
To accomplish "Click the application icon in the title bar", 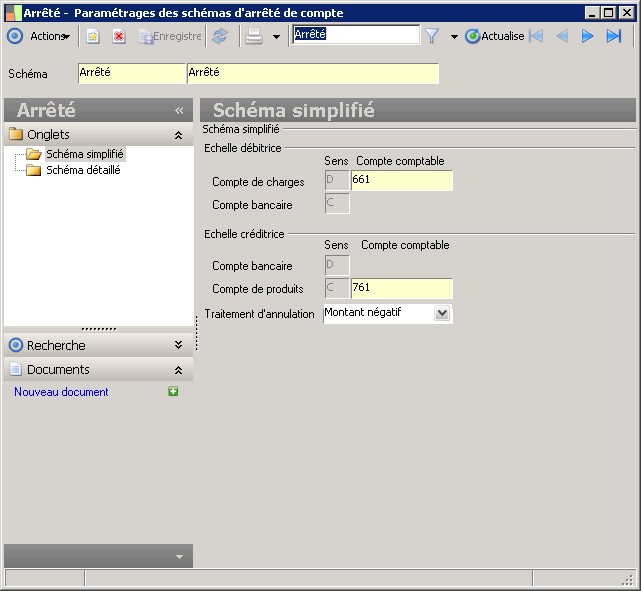I will (x=13, y=13).
